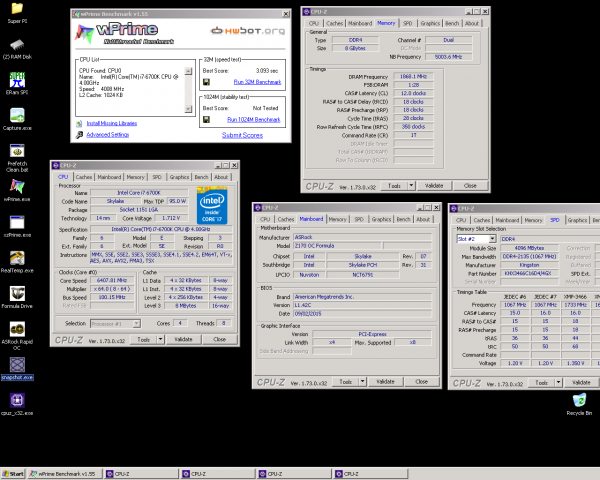Image resolution: width=600 pixels, height=480 pixels.
Task: Open the RAM Disk desktop icon
Action: pyautogui.click(x=17, y=44)
